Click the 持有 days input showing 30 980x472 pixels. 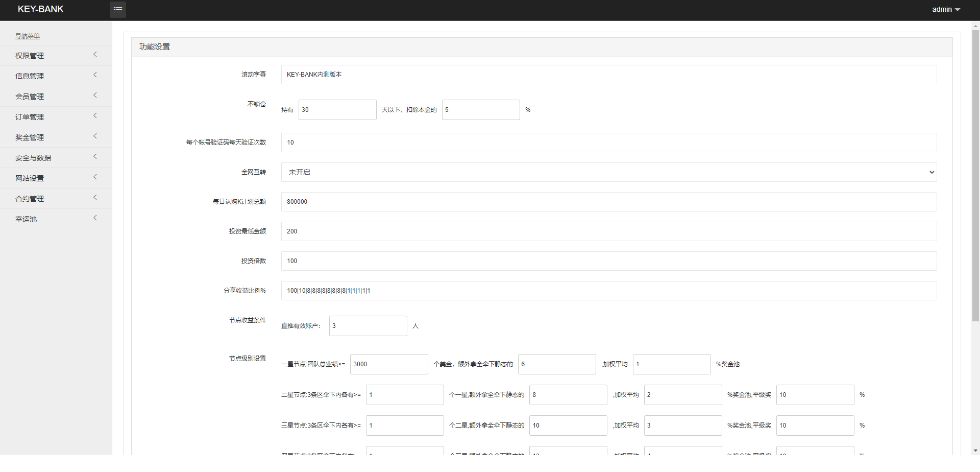point(337,110)
